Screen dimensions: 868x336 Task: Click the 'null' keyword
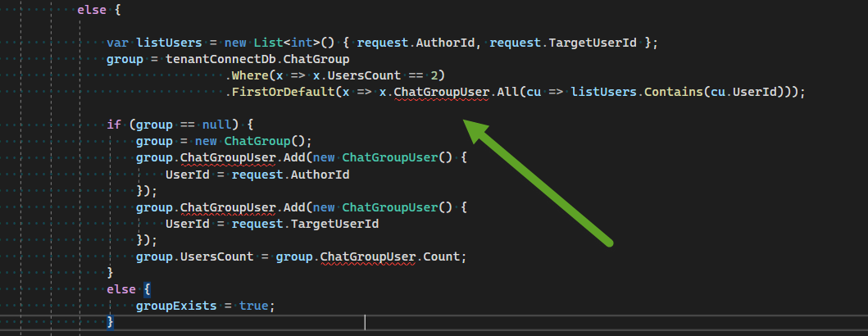(216, 125)
